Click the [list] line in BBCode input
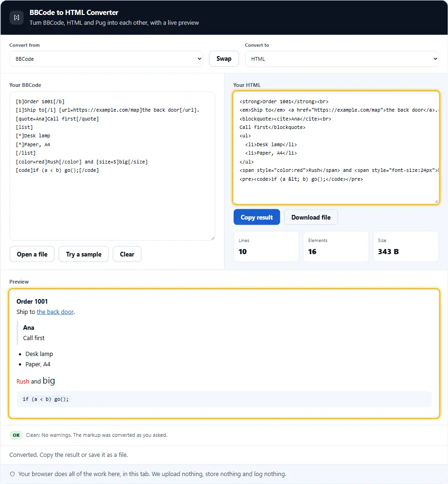The width and height of the screenshot is (448, 484). (x=24, y=127)
